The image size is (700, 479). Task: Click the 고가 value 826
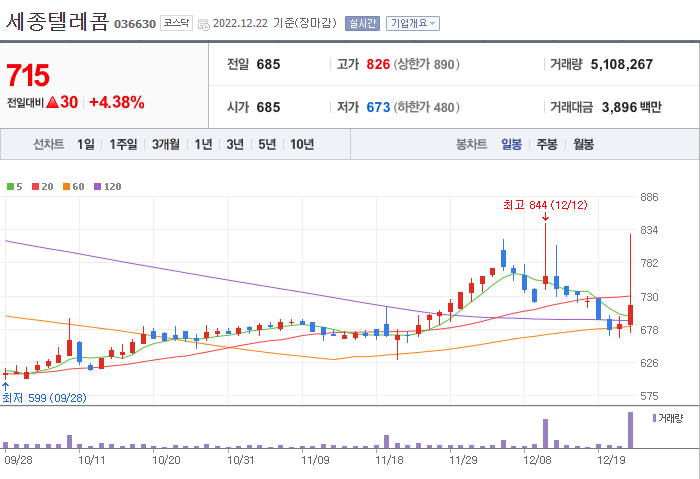click(x=378, y=64)
